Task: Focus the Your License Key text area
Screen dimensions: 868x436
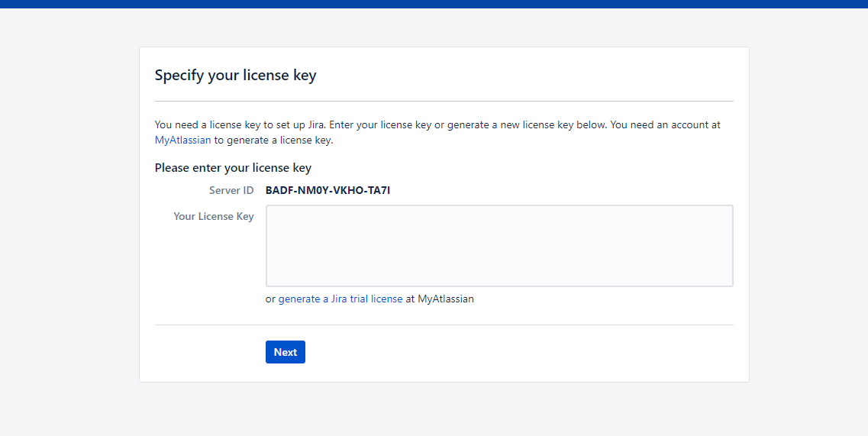Action: (499, 246)
